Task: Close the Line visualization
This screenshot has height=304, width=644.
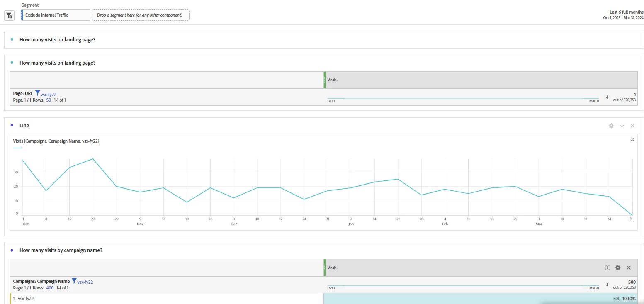Action: click(x=632, y=126)
